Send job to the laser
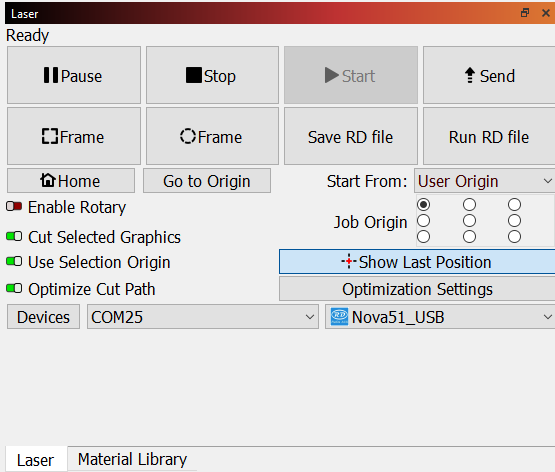Viewport: 555px width, 472px height. point(489,75)
